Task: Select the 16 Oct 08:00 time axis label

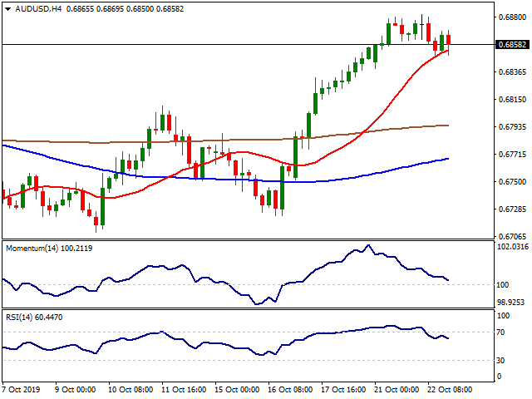Action: [x=290, y=390]
